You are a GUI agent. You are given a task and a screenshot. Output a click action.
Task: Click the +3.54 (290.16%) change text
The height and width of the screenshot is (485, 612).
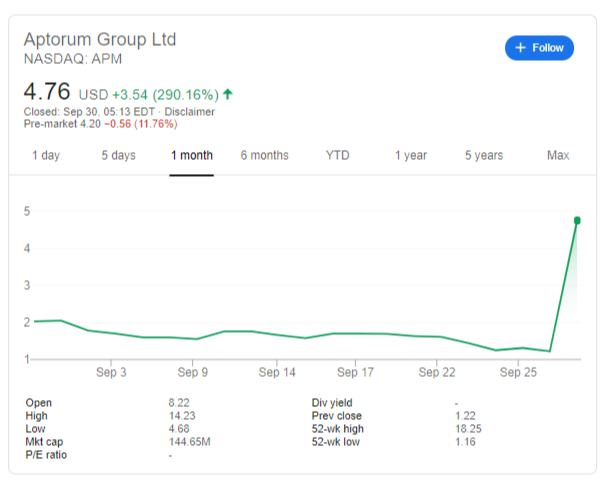coord(165,95)
